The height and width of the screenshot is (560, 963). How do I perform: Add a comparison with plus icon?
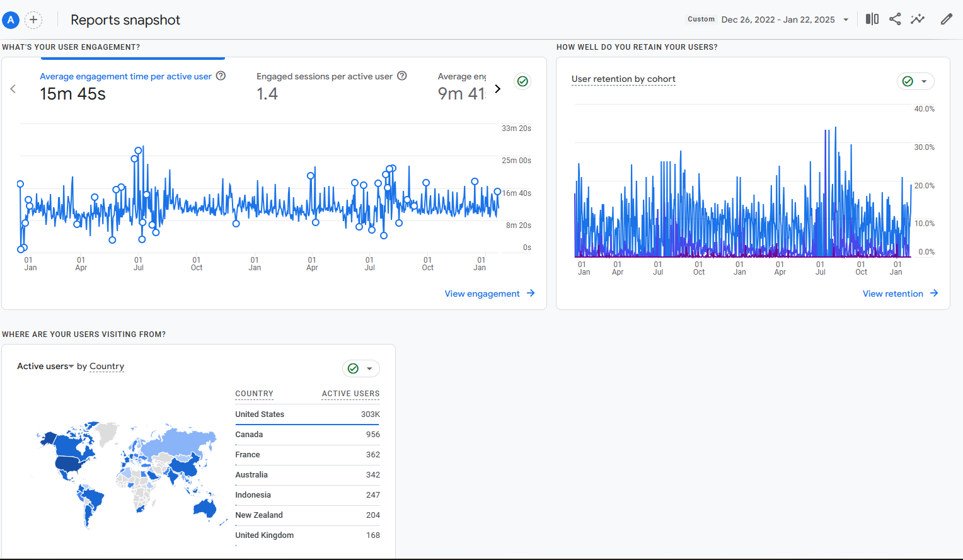[x=33, y=20]
